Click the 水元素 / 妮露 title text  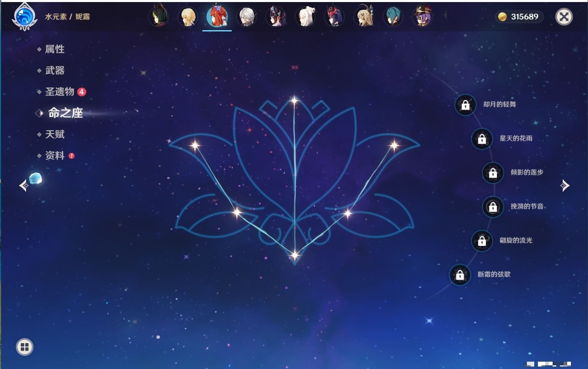point(67,17)
